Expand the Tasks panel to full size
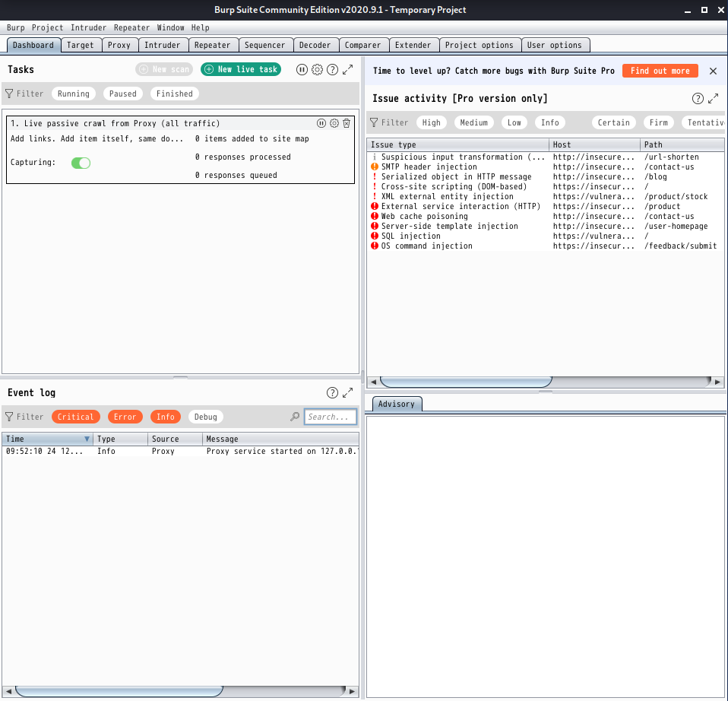The width and height of the screenshot is (728, 701). pos(348,70)
